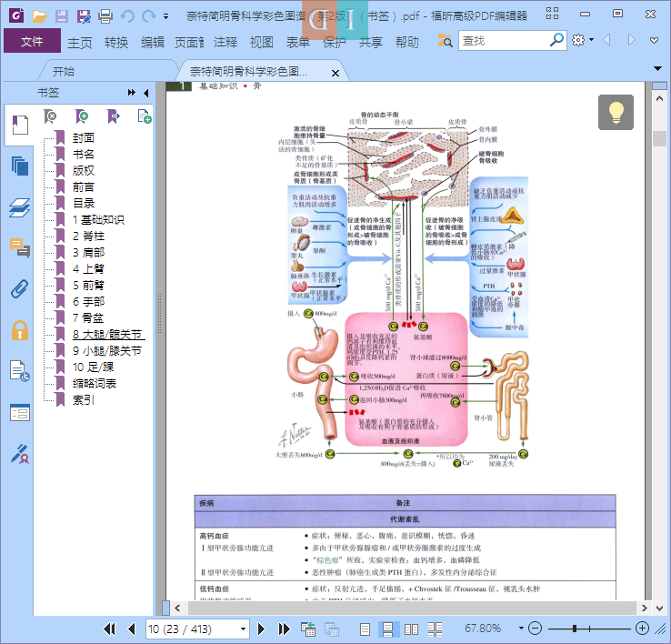Open the form fields sidebar panel

click(x=20, y=412)
